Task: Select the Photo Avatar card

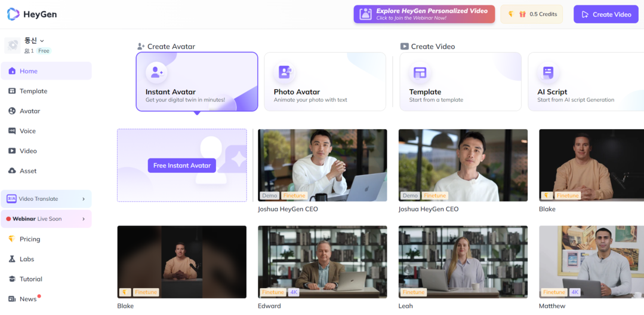Action: tap(325, 81)
